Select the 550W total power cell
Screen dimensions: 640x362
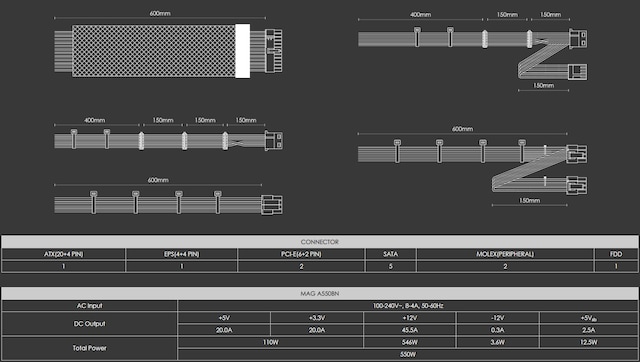[x=408, y=354]
